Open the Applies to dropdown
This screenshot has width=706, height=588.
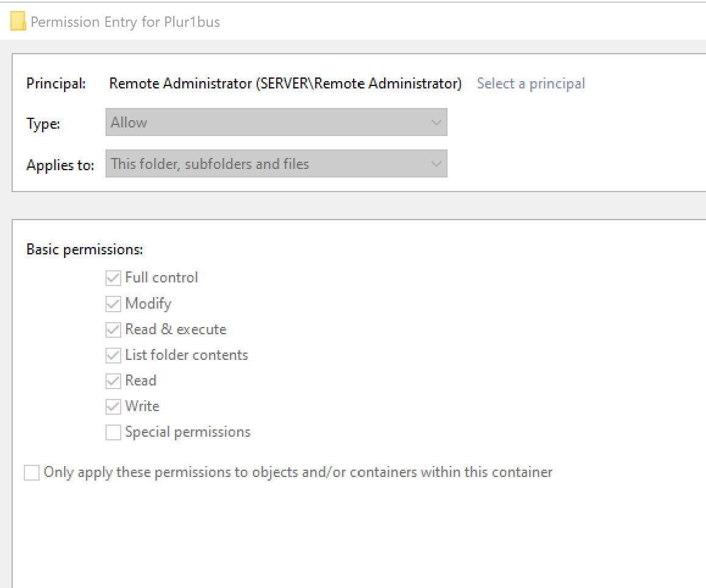276,163
